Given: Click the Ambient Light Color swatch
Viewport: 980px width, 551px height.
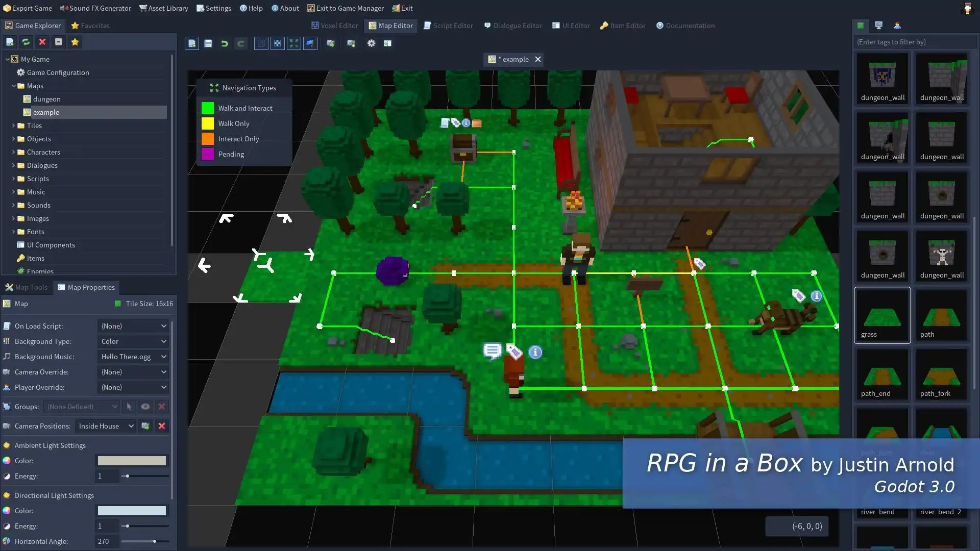Looking at the screenshot, I should pos(131,460).
